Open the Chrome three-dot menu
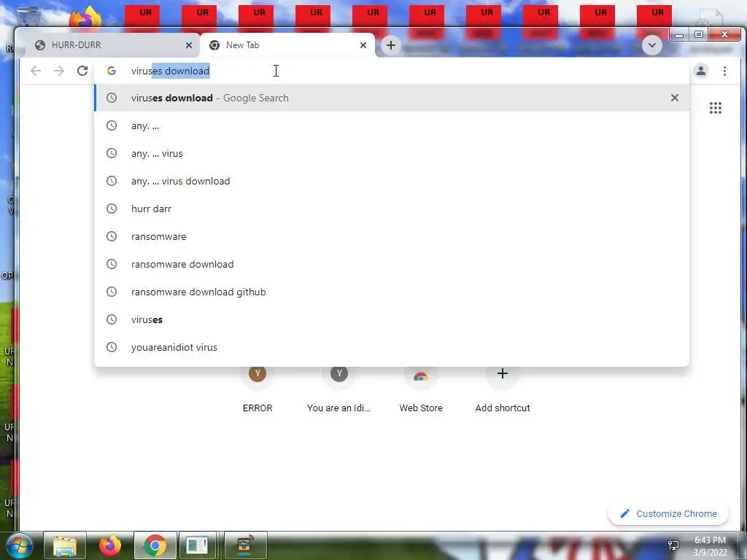 (724, 71)
